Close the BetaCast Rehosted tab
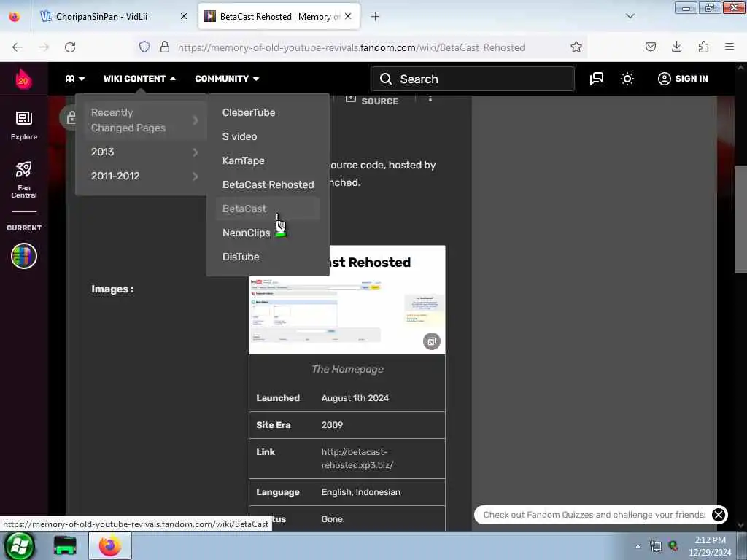This screenshot has width=747, height=560. coord(348,16)
